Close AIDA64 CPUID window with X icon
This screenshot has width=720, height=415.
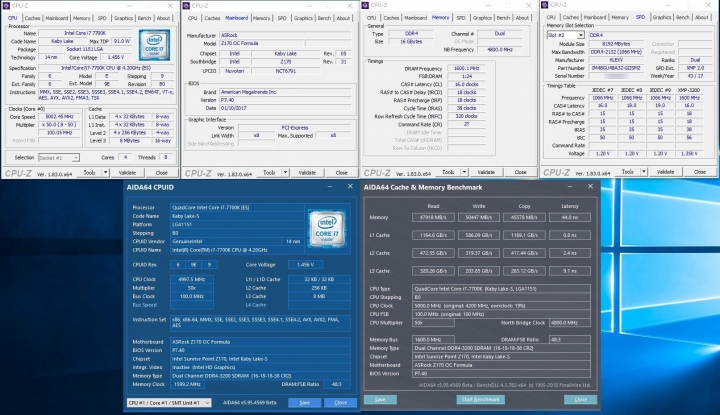point(350,186)
